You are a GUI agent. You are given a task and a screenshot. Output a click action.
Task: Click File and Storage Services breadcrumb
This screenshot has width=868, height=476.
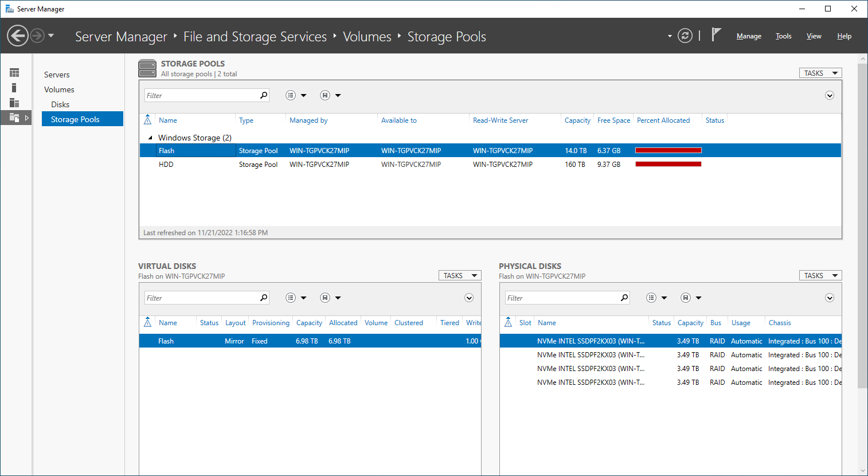coord(255,37)
